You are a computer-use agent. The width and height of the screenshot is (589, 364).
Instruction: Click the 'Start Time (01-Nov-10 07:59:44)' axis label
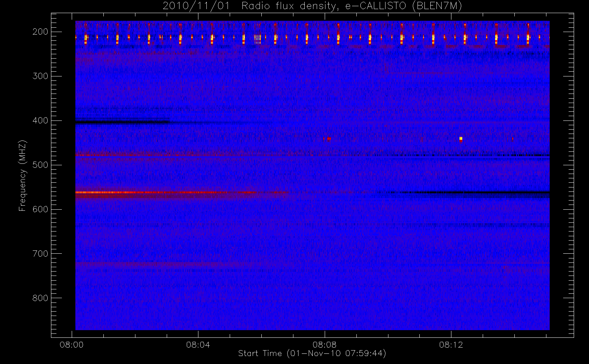[312, 353]
